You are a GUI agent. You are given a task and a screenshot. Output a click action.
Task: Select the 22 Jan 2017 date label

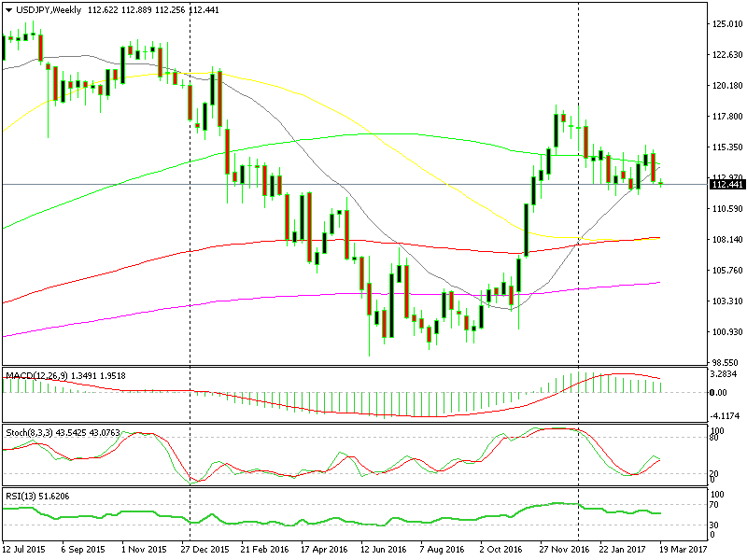(622, 549)
